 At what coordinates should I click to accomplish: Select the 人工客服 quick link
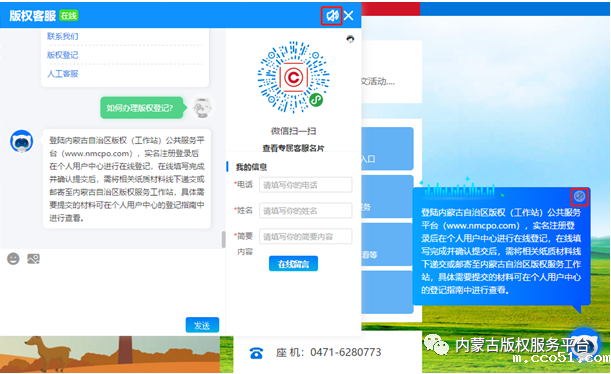click(x=63, y=74)
